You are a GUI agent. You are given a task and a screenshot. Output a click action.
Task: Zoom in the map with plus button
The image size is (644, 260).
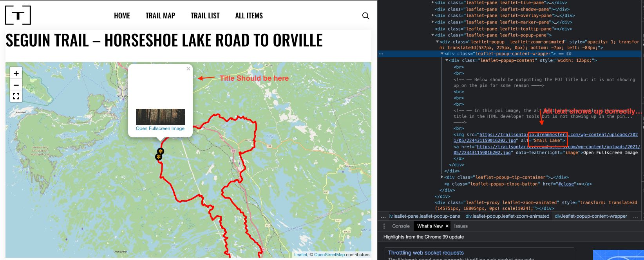coord(16,73)
